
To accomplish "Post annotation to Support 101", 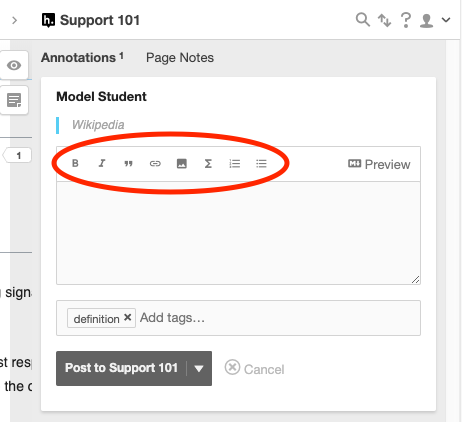I will point(121,368).
